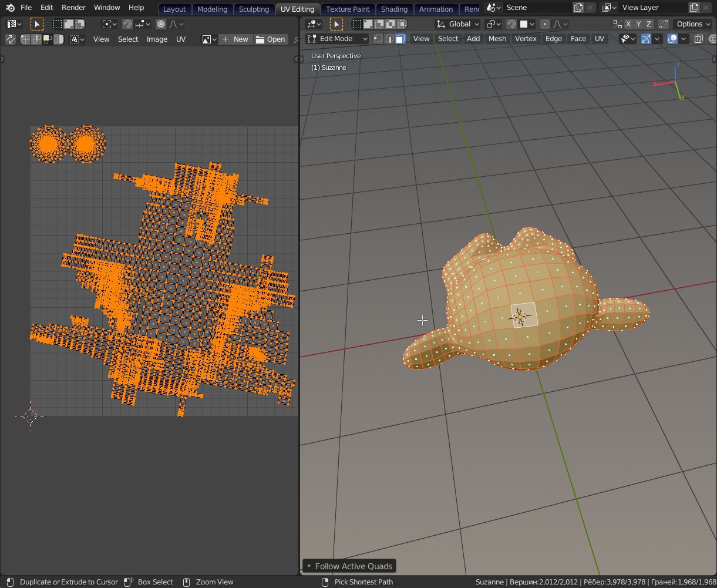The height and width of the screenshot is (588, 717).
Task: Open object type visibility dropdown
Action: 628,39
